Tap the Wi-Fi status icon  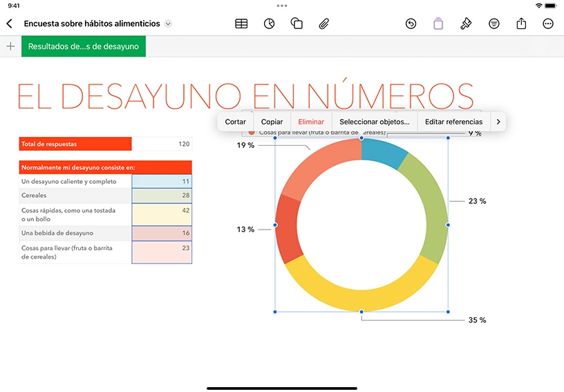coord(539,6)
